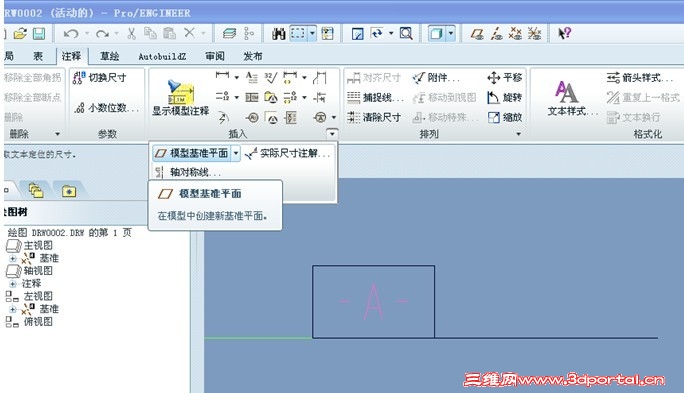Expand the 排列 group dropdown arrow
The image size is (684, 393).
click(x=518, y=134)
